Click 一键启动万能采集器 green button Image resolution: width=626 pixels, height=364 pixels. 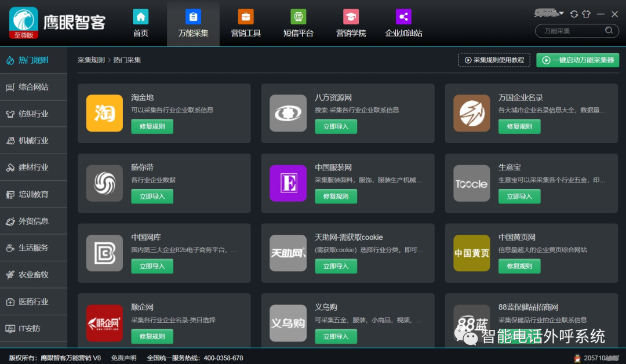tap(578, 60)
